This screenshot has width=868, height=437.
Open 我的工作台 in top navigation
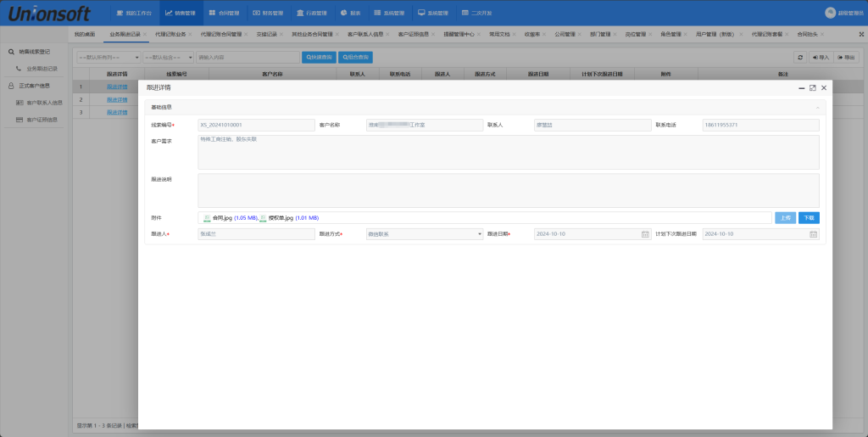[x=134, y=13]
